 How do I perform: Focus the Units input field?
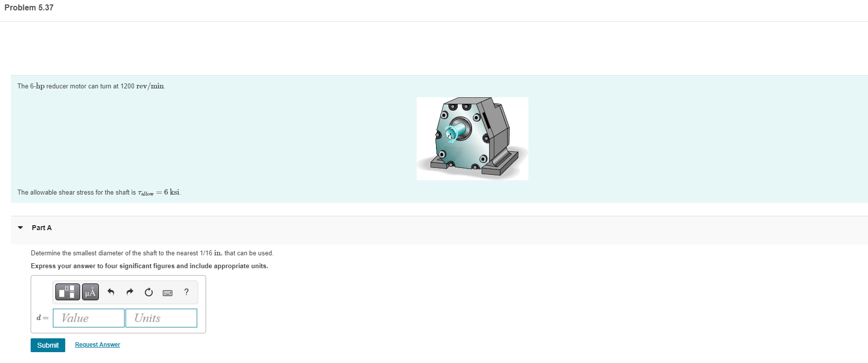(161, 318)
